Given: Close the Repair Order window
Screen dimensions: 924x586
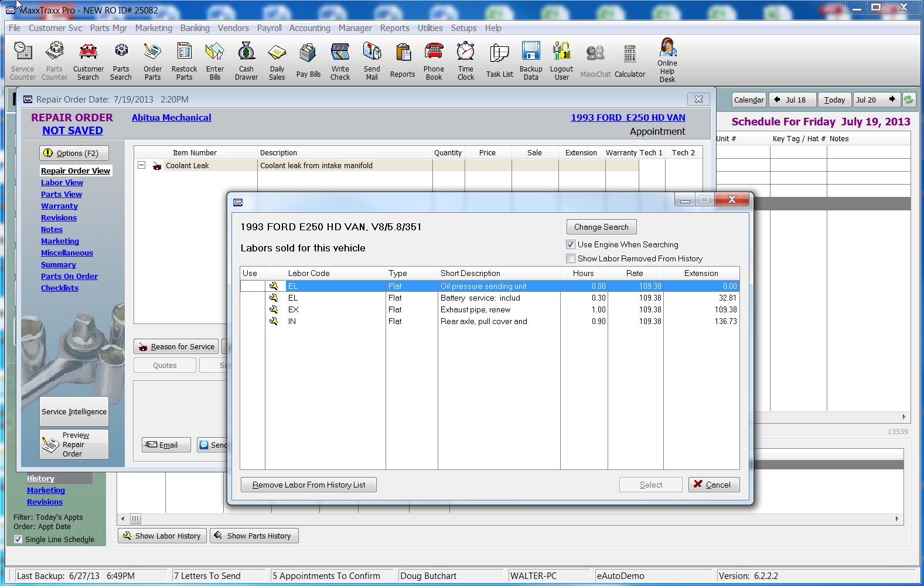Looking at the screenshot, I should click(698, 99).
